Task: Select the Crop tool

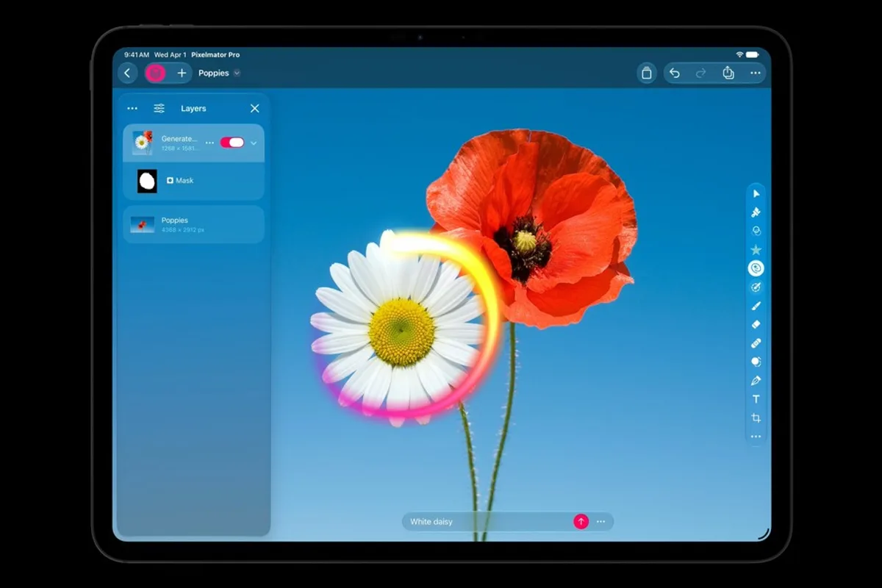Action: coord(756,417)
